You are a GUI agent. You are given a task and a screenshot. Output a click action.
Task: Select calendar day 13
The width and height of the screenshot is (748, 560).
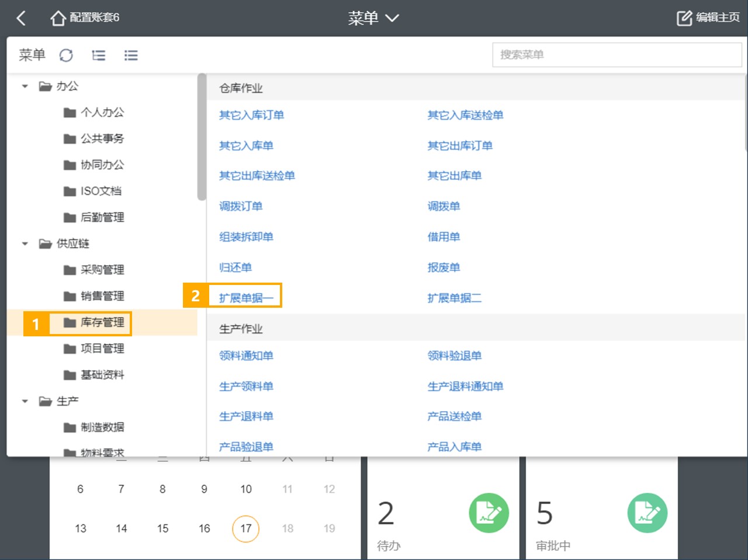tap(81, 528)
